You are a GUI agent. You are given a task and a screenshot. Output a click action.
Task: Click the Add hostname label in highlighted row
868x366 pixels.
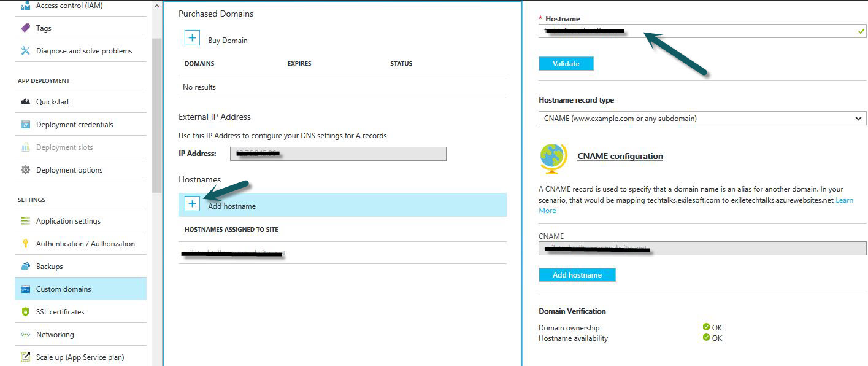pyautogui.click(x=232, y=206)
